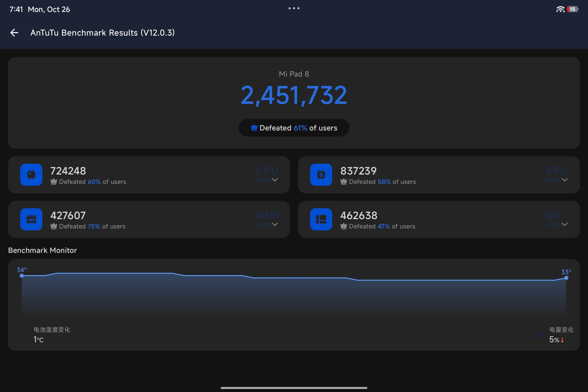Tap the 1℃ temperature change value
Image resolution: width=588 pixels, height=392 pixels.
click(x=39, y=340)
